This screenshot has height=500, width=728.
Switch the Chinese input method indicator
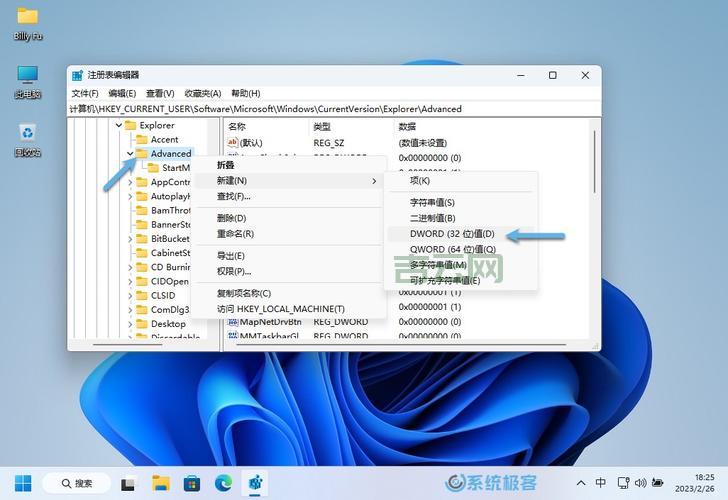tap(600, 483)
